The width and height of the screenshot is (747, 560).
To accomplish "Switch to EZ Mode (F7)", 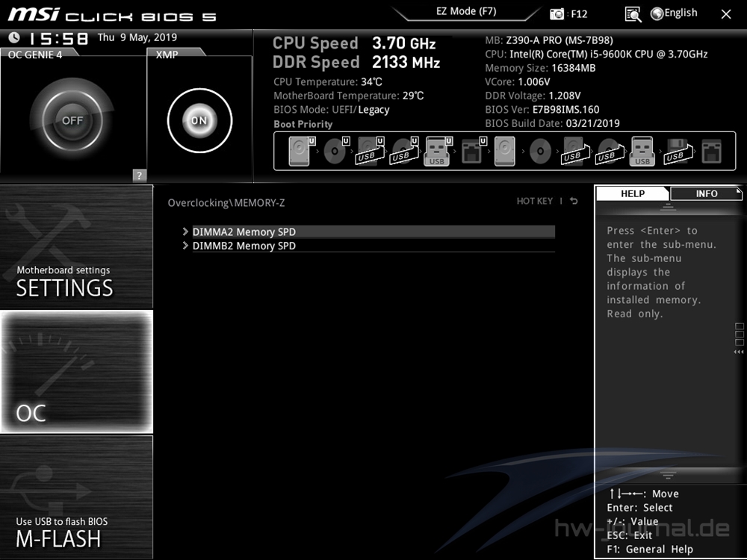I will pyautogui.click(x=466, y=11).
